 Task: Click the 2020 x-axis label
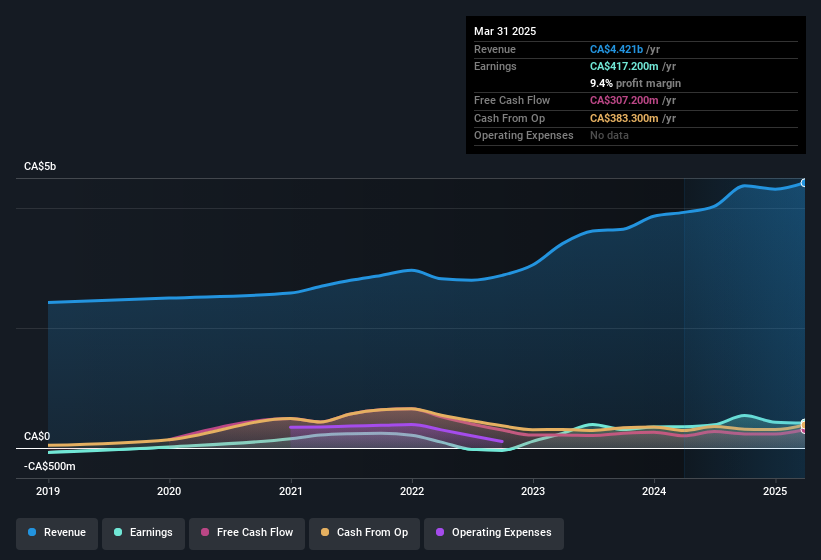click(x=169, y=491)
